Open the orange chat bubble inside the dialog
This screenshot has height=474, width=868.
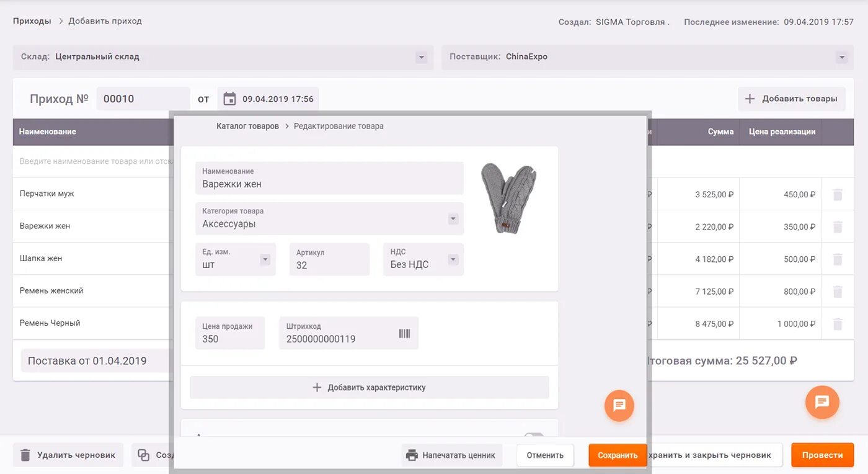(x=619, y=406)
